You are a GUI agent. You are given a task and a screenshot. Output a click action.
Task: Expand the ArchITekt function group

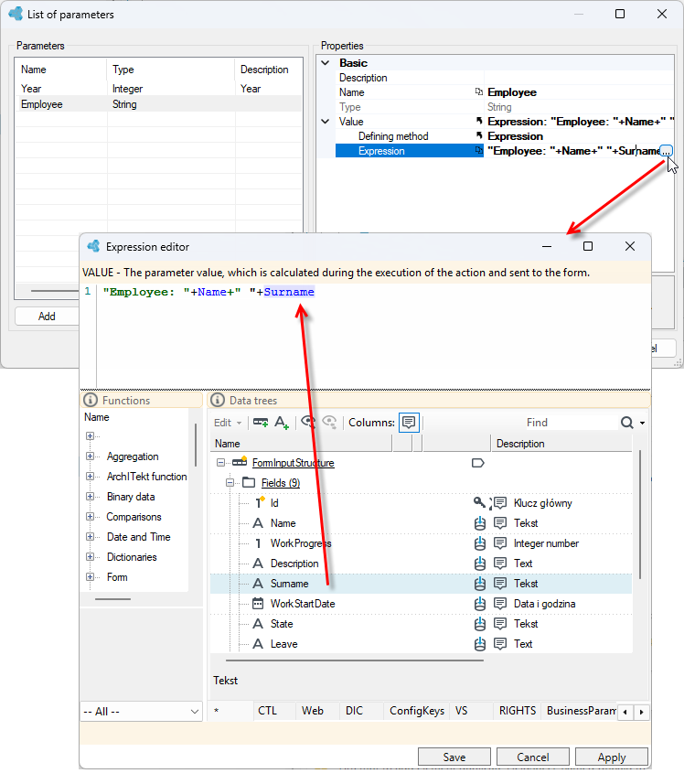[x=90, y=476]
